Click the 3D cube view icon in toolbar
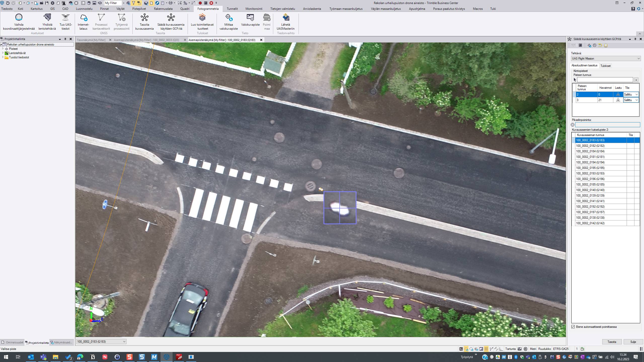 point(89,3)
